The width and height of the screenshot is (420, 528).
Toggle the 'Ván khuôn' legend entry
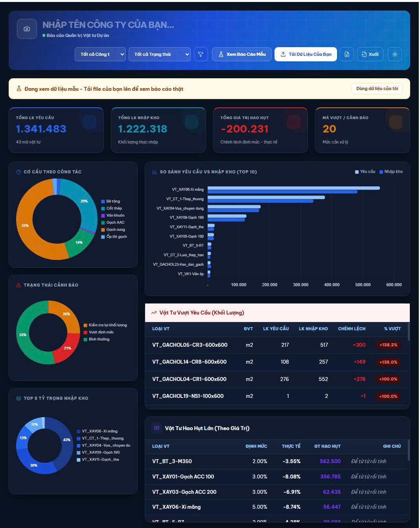pos(113,215)
